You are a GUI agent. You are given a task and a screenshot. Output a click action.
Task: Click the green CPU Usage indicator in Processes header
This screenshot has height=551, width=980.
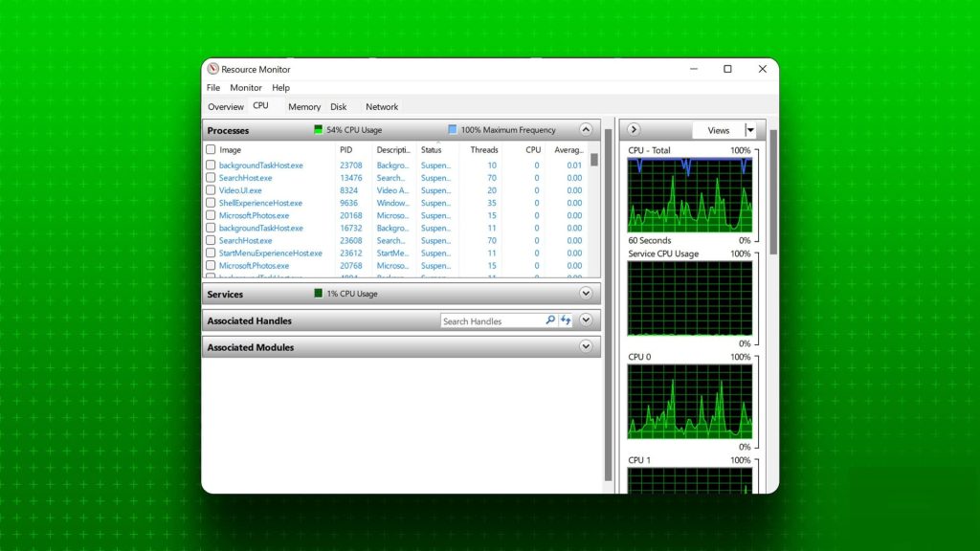click(x=319, y=129)
